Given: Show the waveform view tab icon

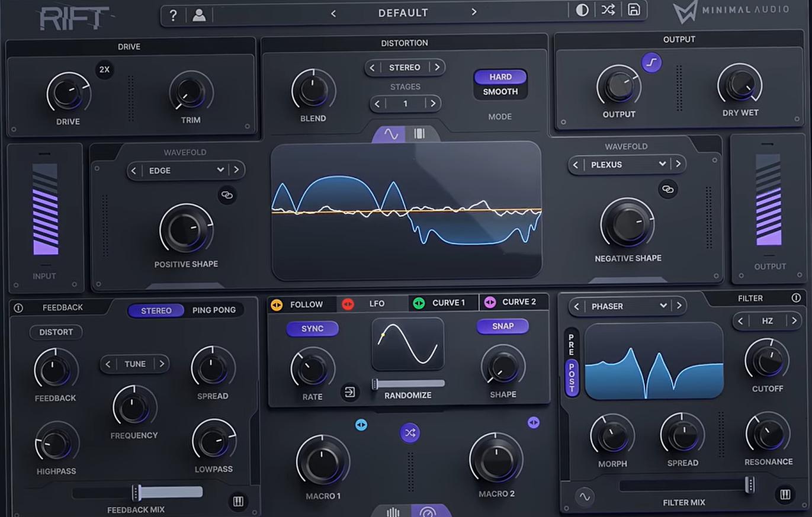Looking at the screenshot, I should tap(391, 134).
